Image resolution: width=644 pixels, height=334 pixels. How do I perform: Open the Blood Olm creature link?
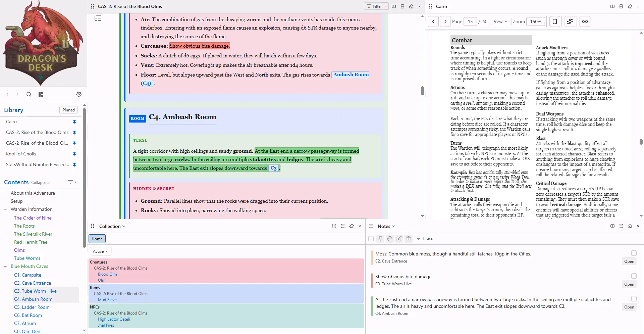(x=107, y=274)
